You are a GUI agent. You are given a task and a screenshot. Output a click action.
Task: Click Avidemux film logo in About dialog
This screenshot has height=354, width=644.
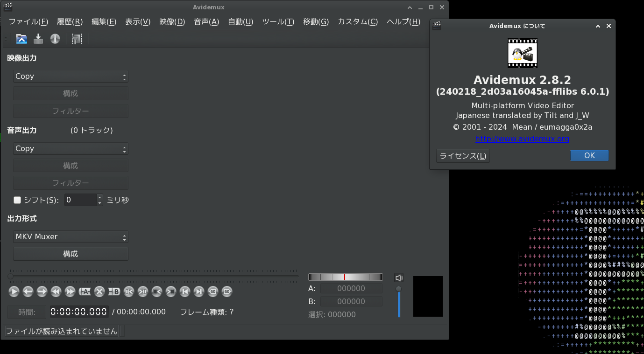[x=523, y=53]
